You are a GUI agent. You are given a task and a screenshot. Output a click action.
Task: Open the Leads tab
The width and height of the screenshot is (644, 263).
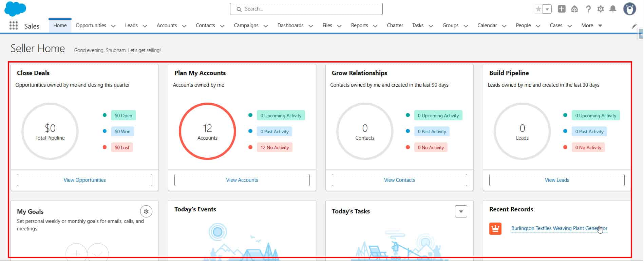131,25
